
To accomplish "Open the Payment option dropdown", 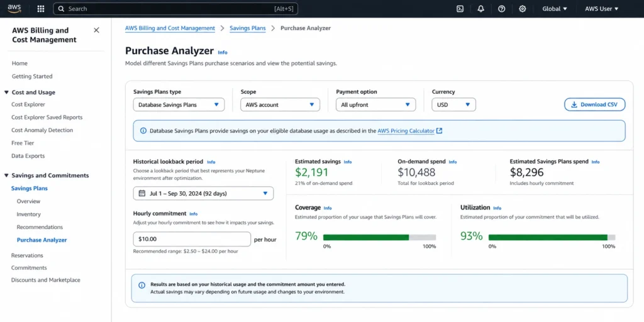I will (x=376, y=105).
